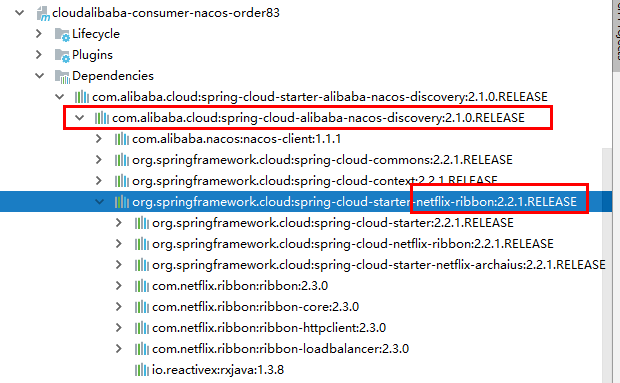Screen dimensions: 620x383
Task: Click library icon beside ribbon-httpclient:2.3.0
Action: click(x=142, y=328)
